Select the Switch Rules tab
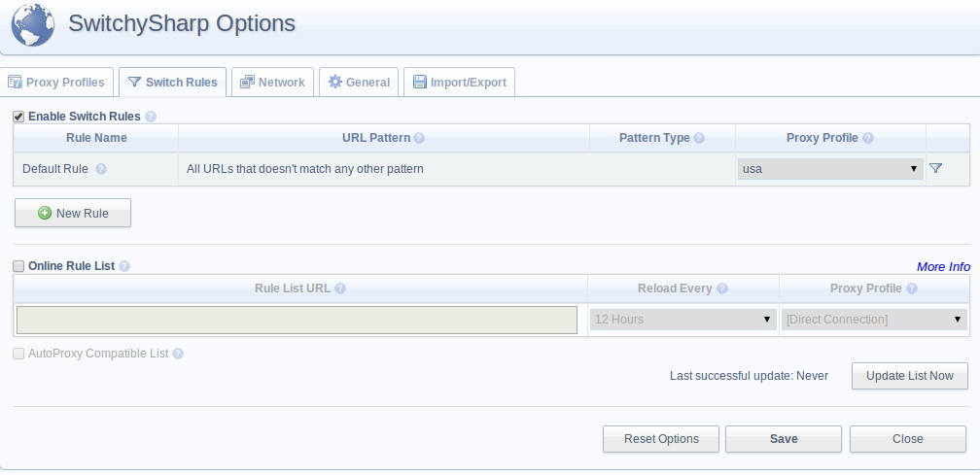Image resolution: width=980 pixels, height=475 pixels. [x=172, y=82]
